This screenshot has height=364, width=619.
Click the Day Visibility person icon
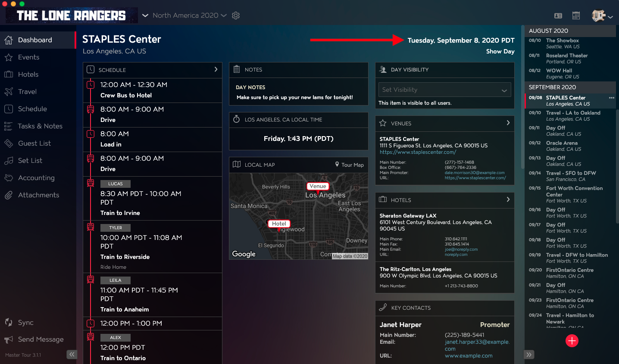pos(383,69)
